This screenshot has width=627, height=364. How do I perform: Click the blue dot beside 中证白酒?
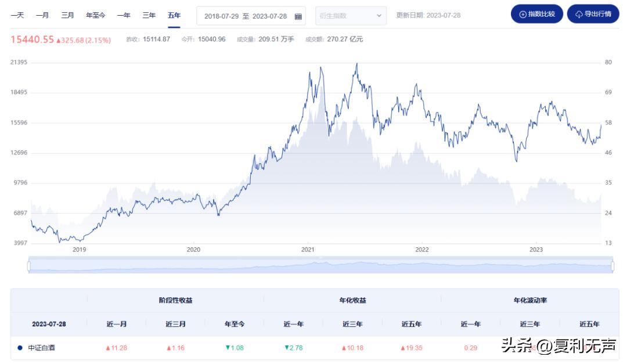[x=20, y=348]
